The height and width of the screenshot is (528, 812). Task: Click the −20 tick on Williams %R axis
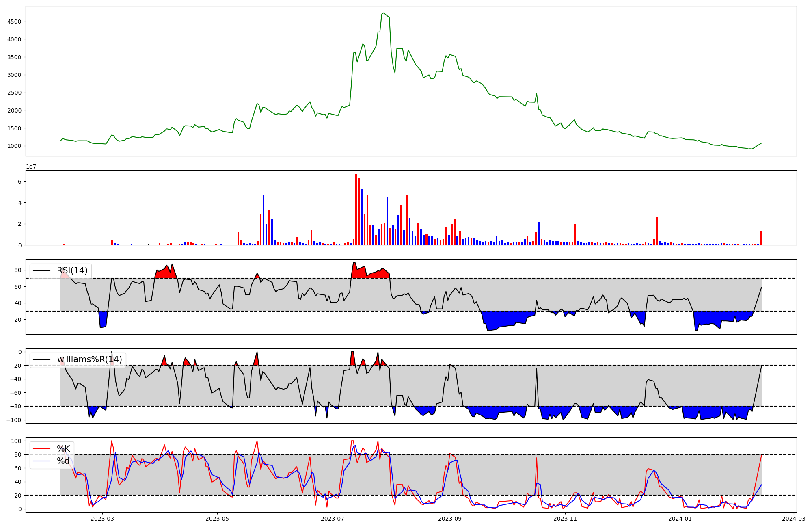tap(16, 366)
